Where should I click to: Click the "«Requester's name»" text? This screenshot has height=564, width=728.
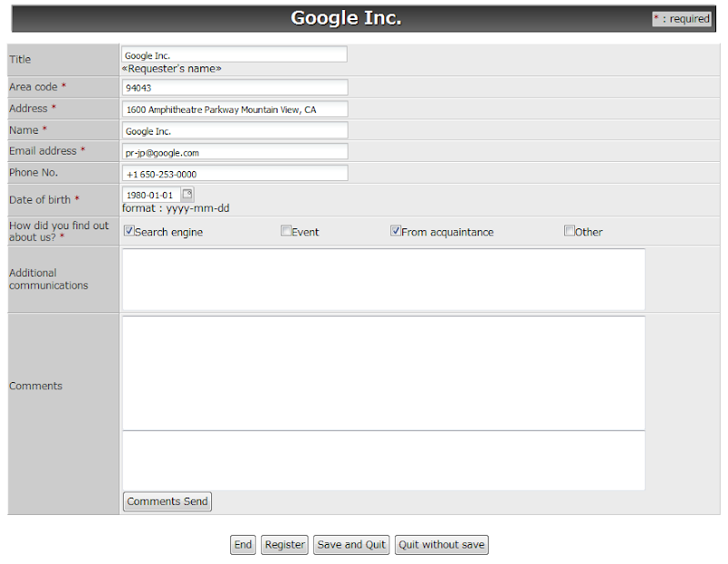click(x=171, y=69)
